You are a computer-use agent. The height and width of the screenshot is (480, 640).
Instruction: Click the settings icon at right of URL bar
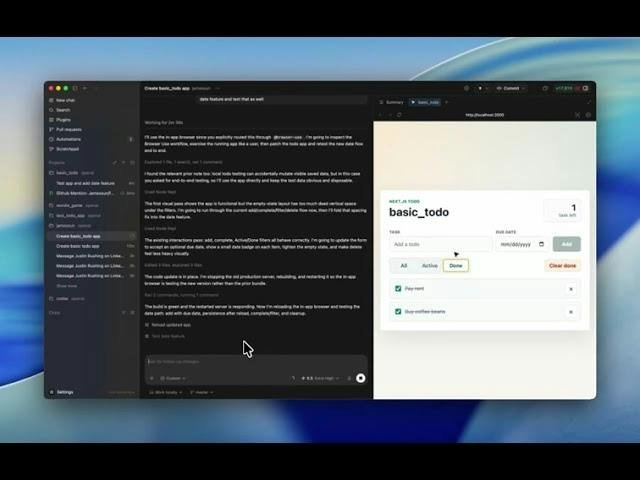588,115
